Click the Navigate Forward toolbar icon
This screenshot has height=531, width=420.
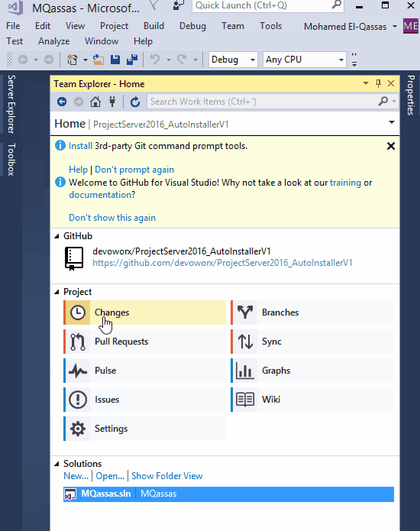pos(49,60)
